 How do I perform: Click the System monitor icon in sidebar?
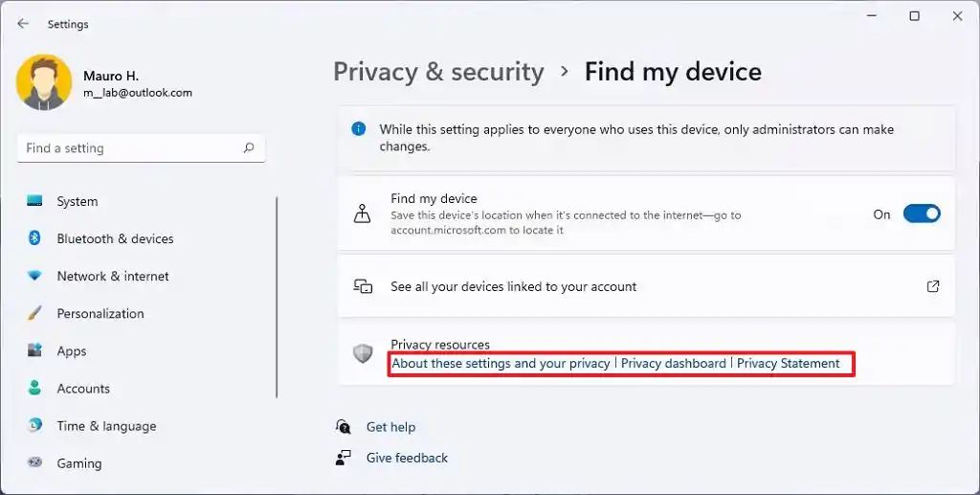pyautogui.click(x=35, y=201)
